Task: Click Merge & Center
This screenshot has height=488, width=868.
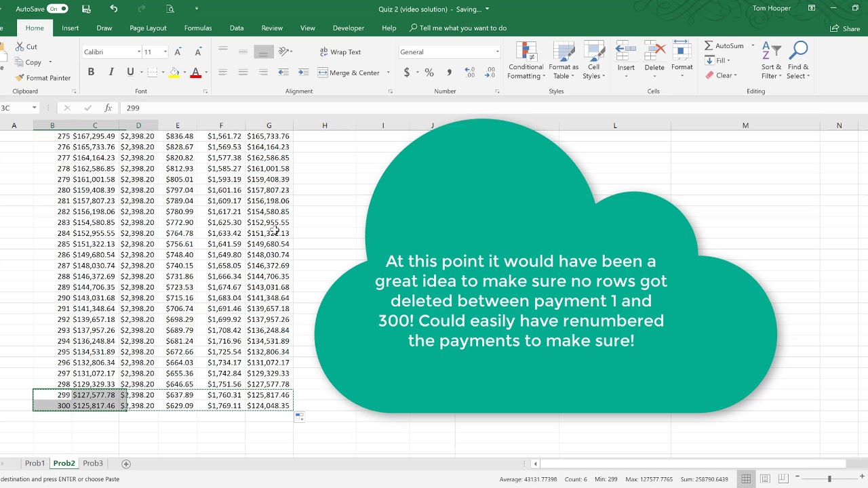Action: [x=349, y=73]
